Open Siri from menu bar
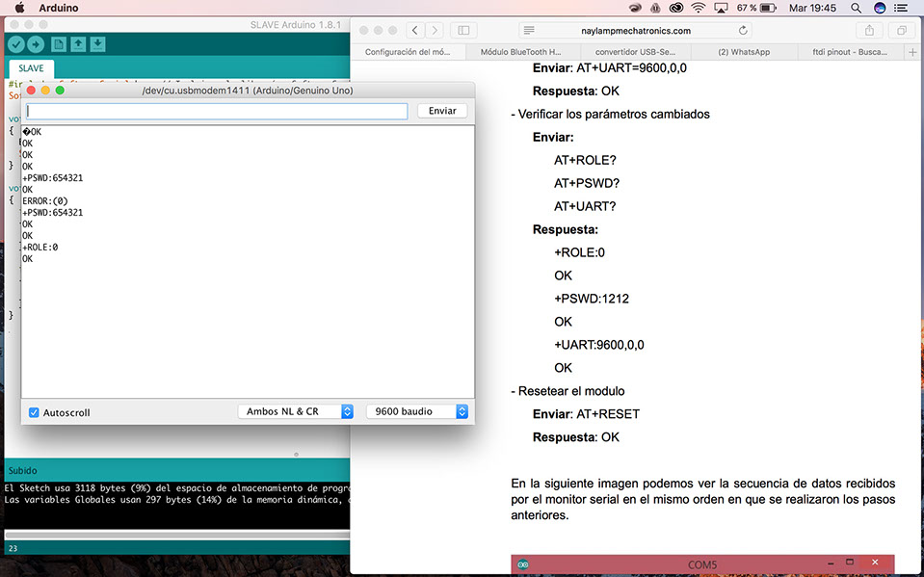This screenshot has width=924, height=577. click(880, 8)
